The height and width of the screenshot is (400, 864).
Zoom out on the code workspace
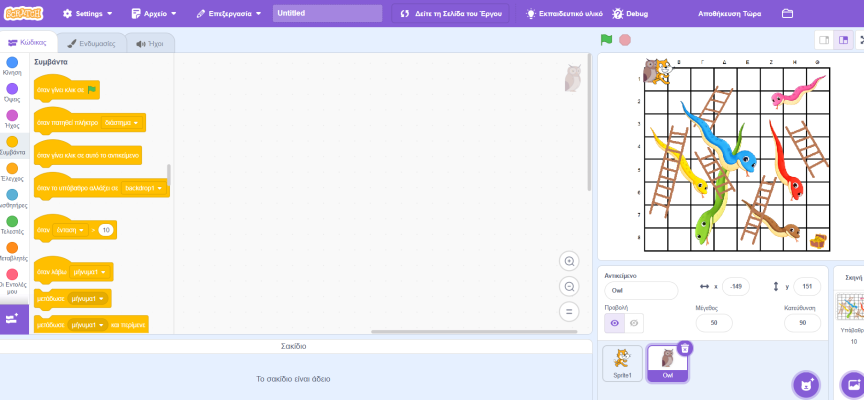click(x=569, y=286)
